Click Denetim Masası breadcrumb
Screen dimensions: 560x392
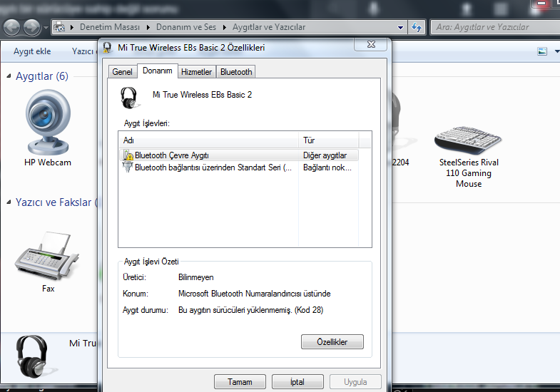pos(110,27)
